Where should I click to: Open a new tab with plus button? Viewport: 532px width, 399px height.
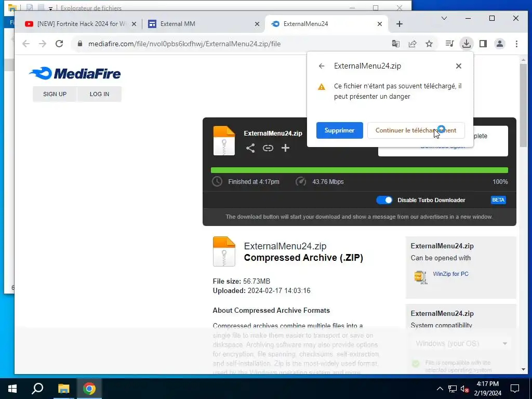pos(400,24)
